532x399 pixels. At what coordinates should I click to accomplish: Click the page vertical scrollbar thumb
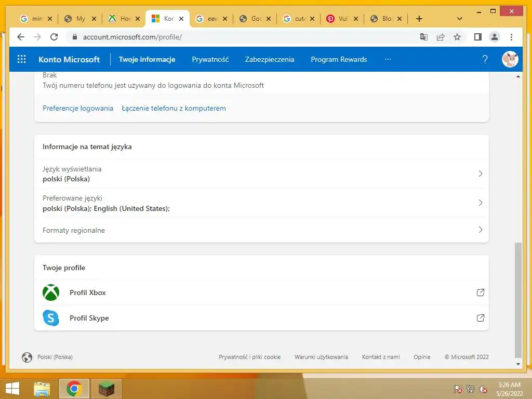(518, 300)
